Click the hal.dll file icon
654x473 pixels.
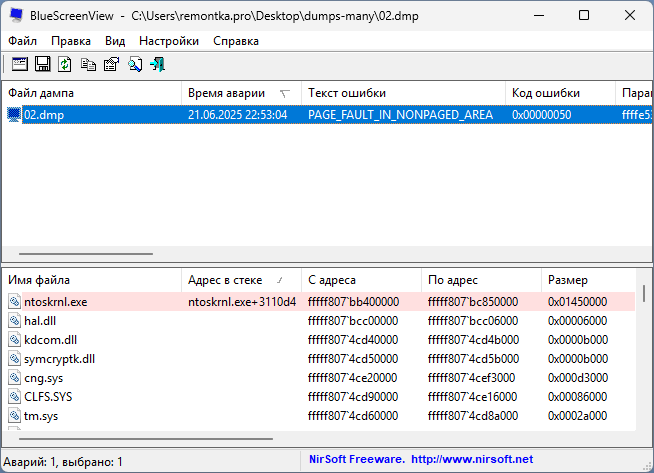[15, 321]
